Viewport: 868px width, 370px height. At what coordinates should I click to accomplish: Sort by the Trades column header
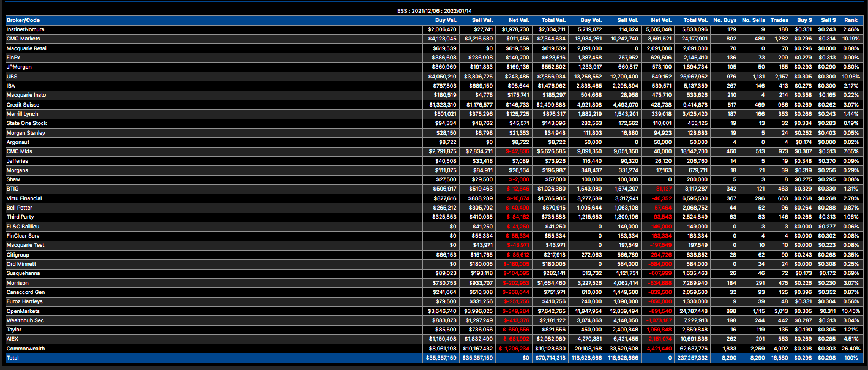(x=779, y=20)
